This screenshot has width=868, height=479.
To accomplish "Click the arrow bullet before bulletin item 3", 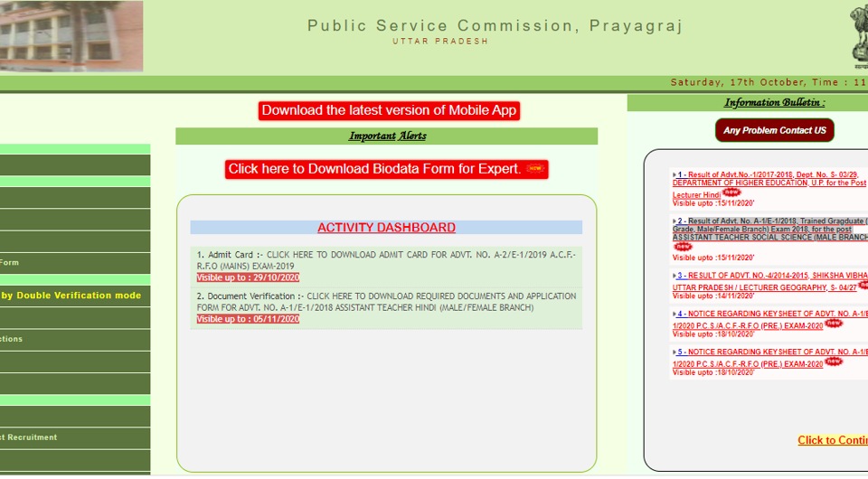I will coord(675,276).
